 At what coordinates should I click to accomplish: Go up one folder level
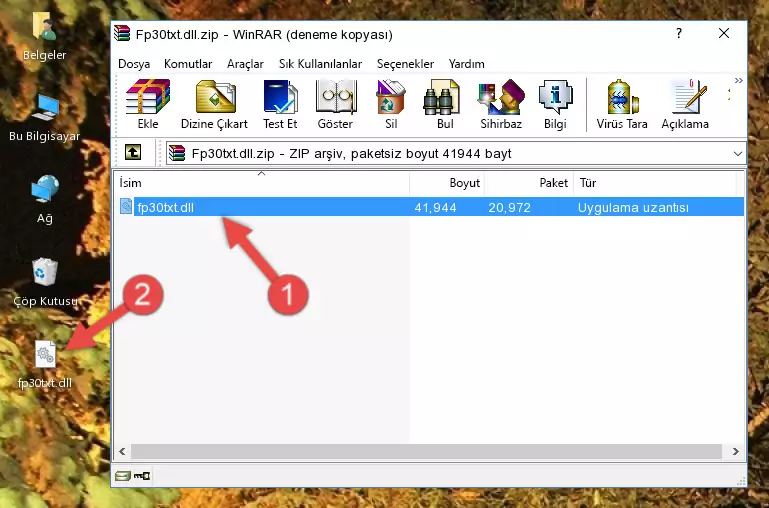pos(133,152)
